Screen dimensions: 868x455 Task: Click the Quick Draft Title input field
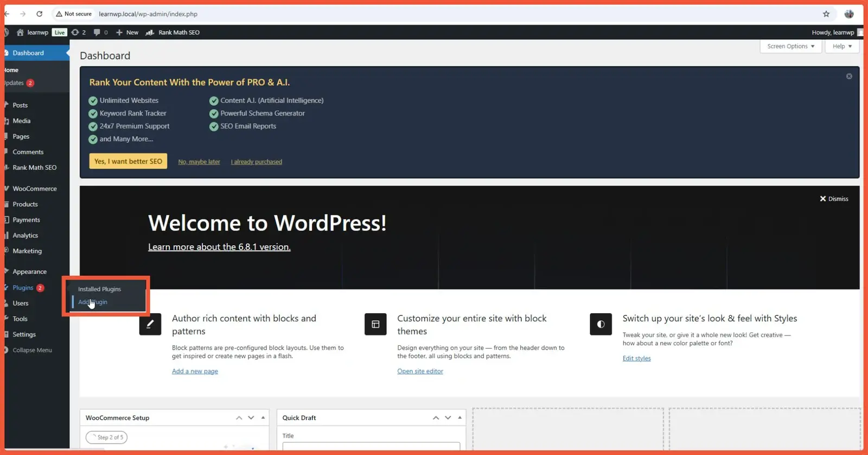(x=371, y=446)
